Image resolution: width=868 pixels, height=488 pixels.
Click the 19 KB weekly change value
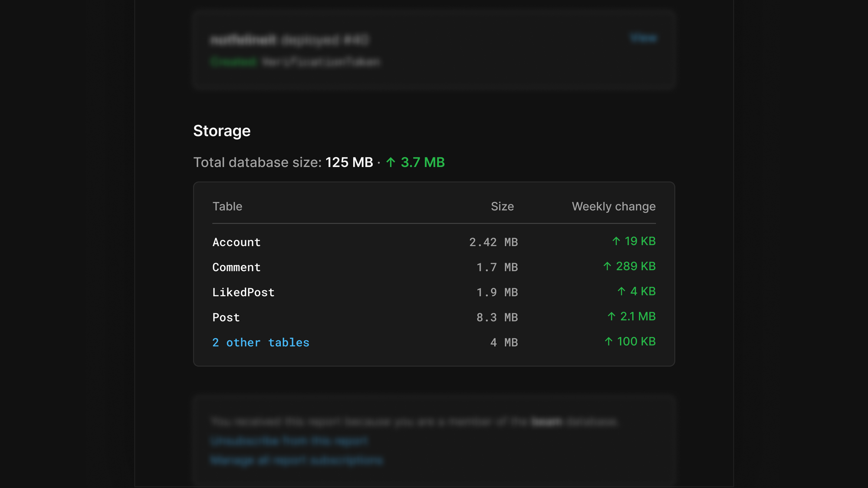click(640, 241)
